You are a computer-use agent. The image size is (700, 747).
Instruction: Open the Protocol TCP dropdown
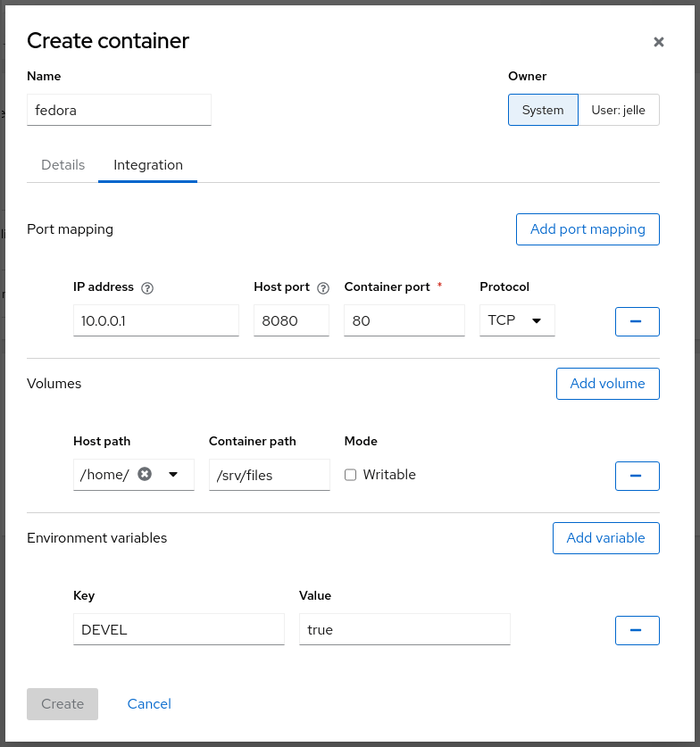tap(516, 320)
